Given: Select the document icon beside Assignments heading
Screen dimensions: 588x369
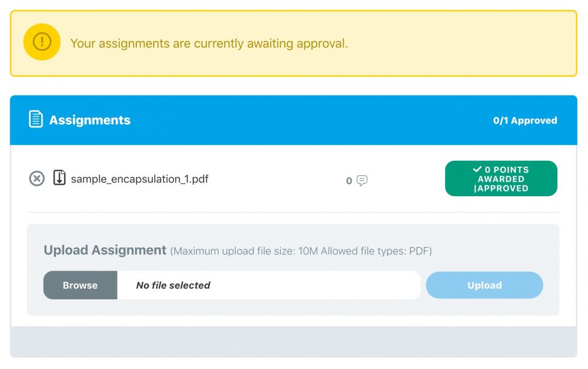Looking at the screenshot, I should 36,119.
